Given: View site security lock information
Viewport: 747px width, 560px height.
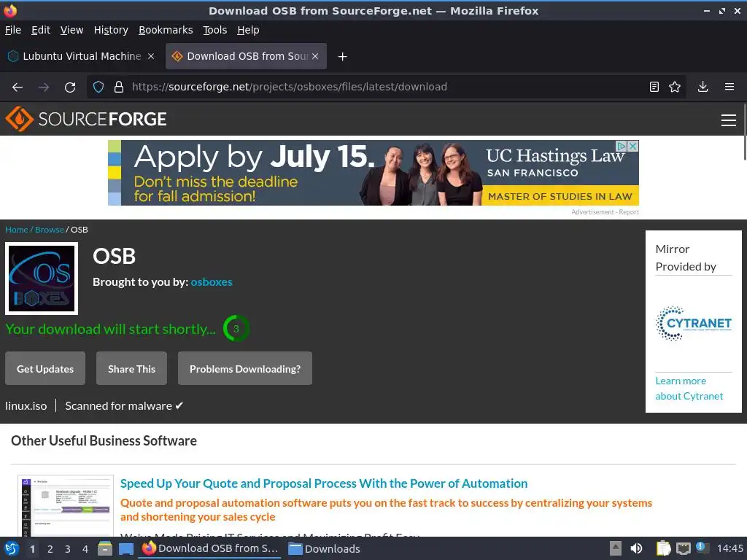Looking at the screenshot, I should click(119, 87).
